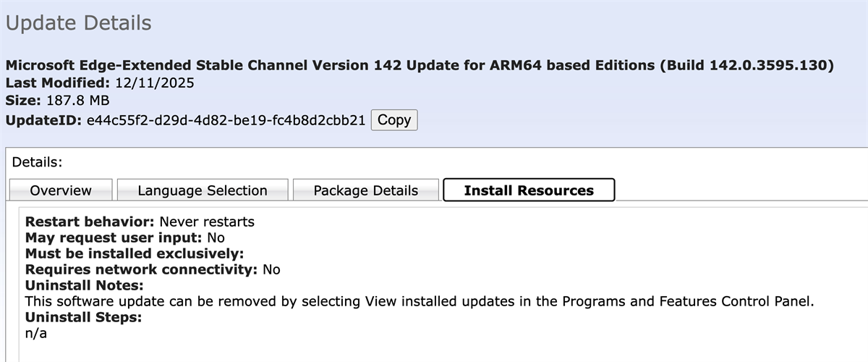Click the Uninstall Steps heading
868x362 pixels.
82,317
